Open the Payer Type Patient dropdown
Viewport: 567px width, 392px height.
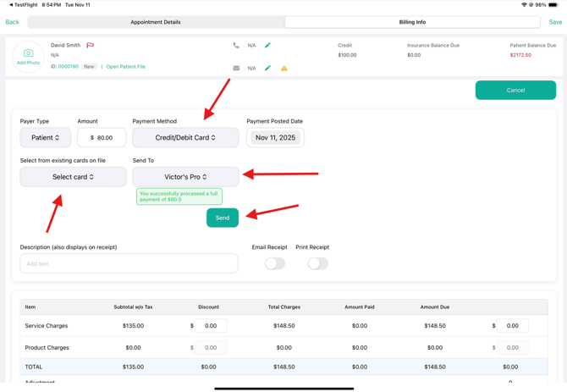[46, 137]
